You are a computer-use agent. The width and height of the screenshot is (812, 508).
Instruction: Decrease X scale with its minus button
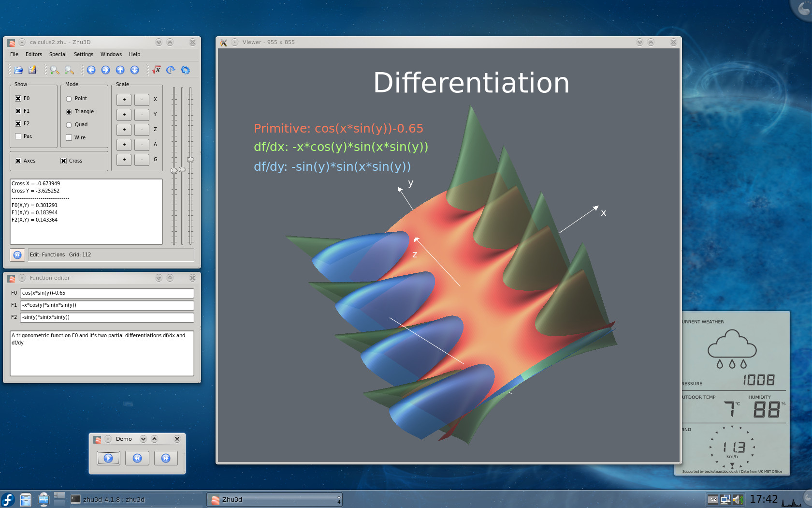pos(142,100)
